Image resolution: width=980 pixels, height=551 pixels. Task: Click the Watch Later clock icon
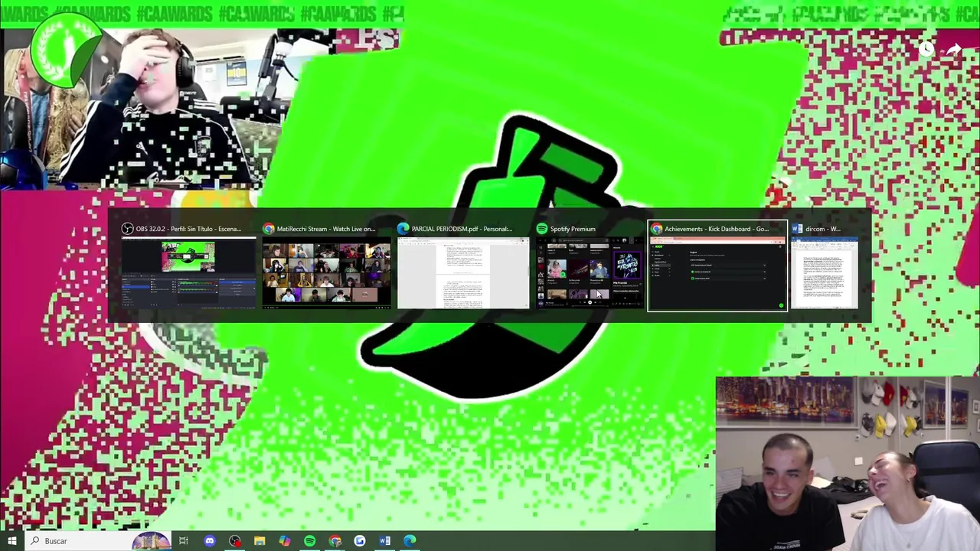tap(926, 50)
